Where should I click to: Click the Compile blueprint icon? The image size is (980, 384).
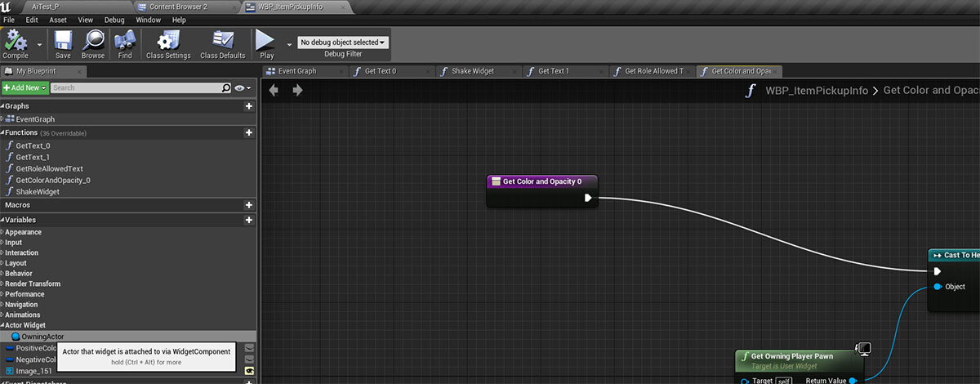15,41
